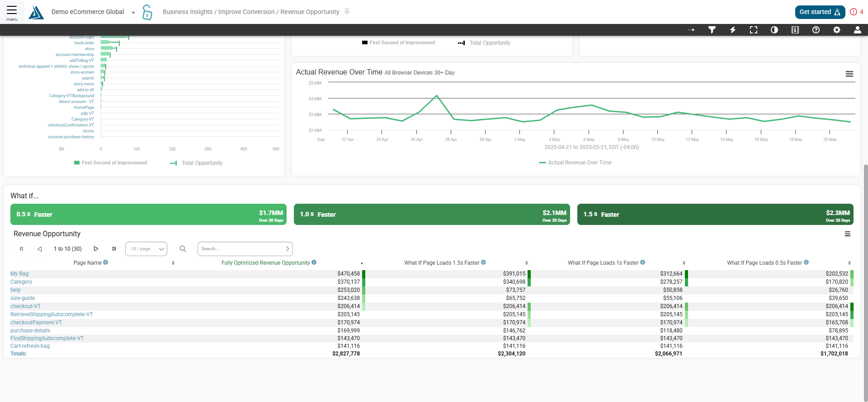Open the user profile icon
The width and height of the screenshot is (868, 402).
coord(858,30)
